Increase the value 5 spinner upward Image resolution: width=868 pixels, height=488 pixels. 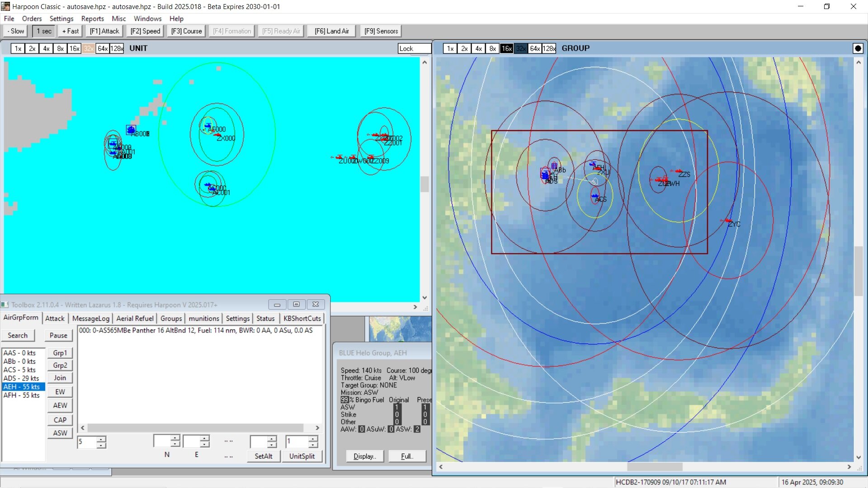(x=101, y=439)
